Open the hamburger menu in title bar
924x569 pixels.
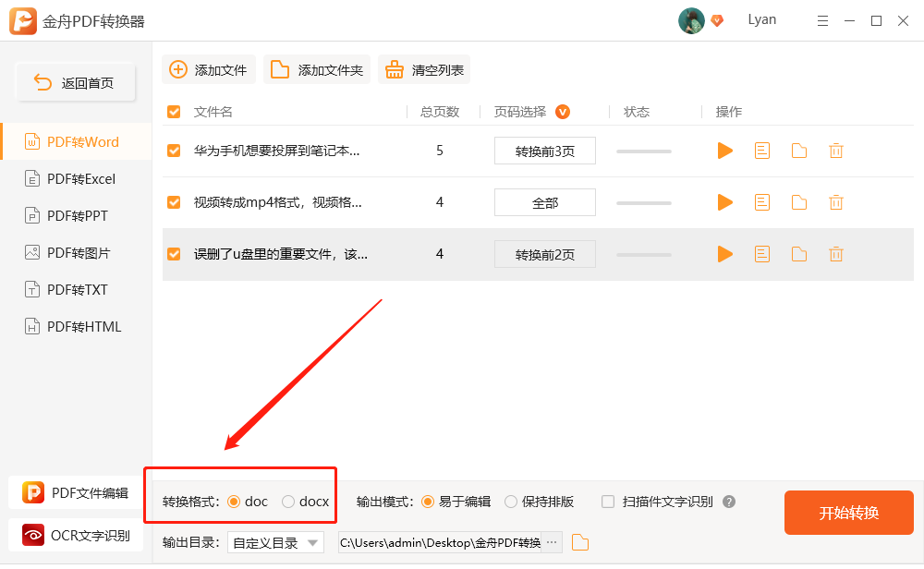[822, 21]
